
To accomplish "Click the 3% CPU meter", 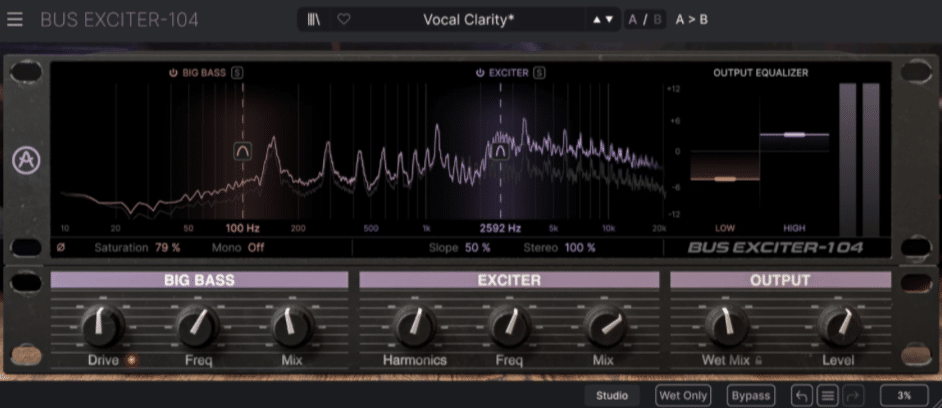I will tap(904, 395).
